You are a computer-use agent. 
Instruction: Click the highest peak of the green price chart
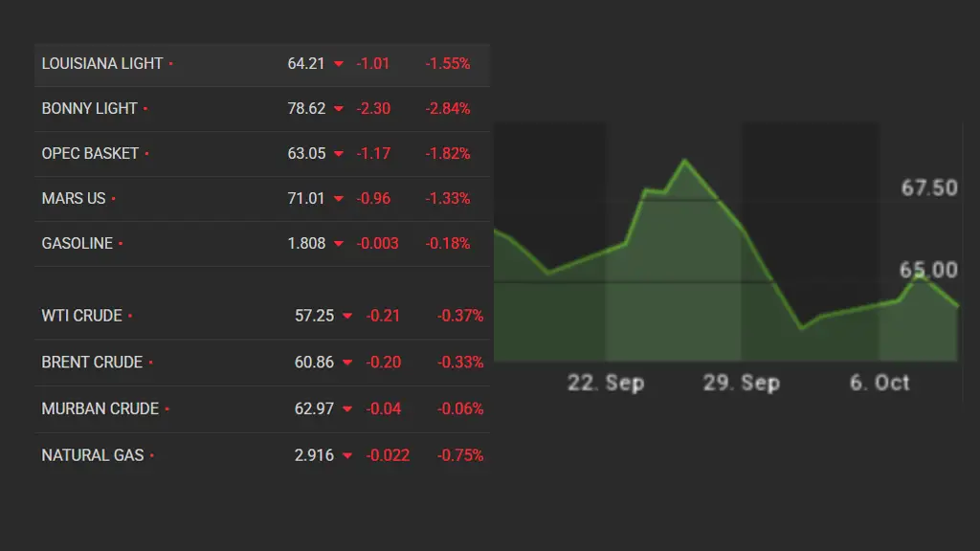[x=684, y=161]
